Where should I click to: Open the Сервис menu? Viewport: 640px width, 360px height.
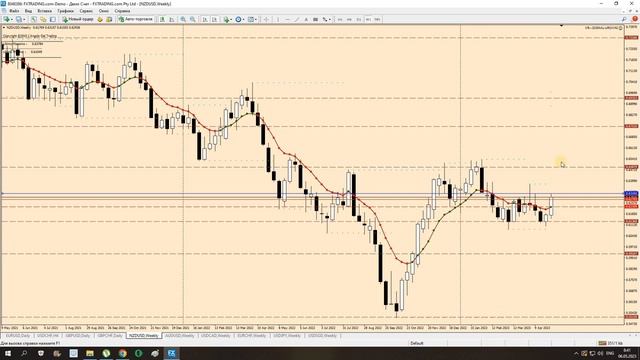(86, 11)
